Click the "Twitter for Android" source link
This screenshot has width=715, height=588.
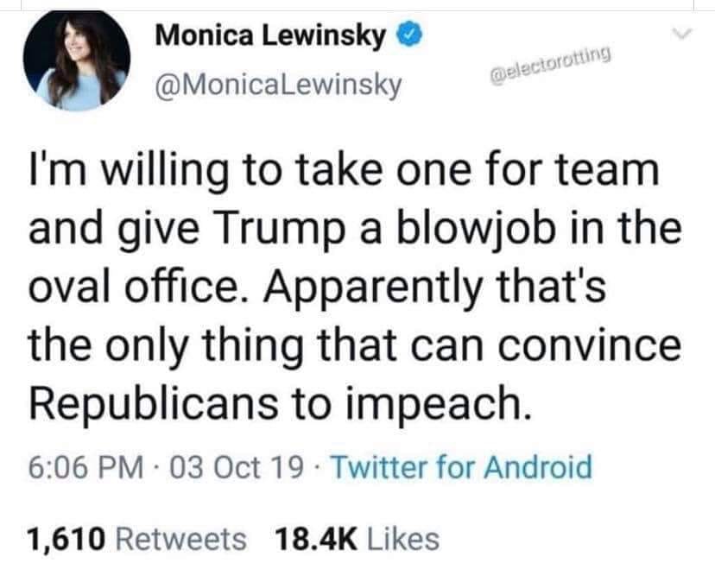point(462,468)
